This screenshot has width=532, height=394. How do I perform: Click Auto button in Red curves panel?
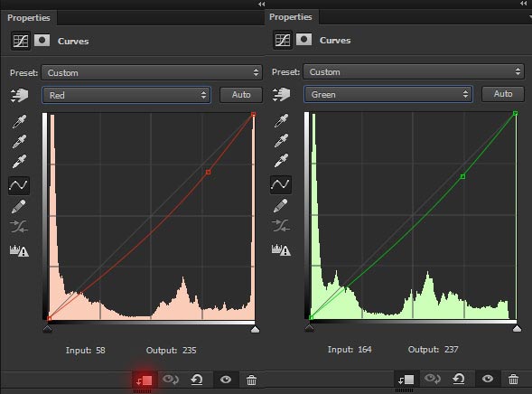click(x=241, y=95)
